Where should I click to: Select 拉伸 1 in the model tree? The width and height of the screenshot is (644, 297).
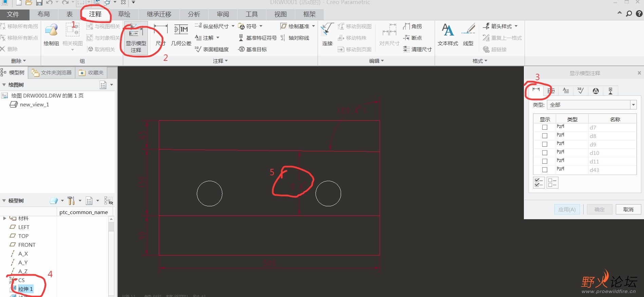(25, 289)
